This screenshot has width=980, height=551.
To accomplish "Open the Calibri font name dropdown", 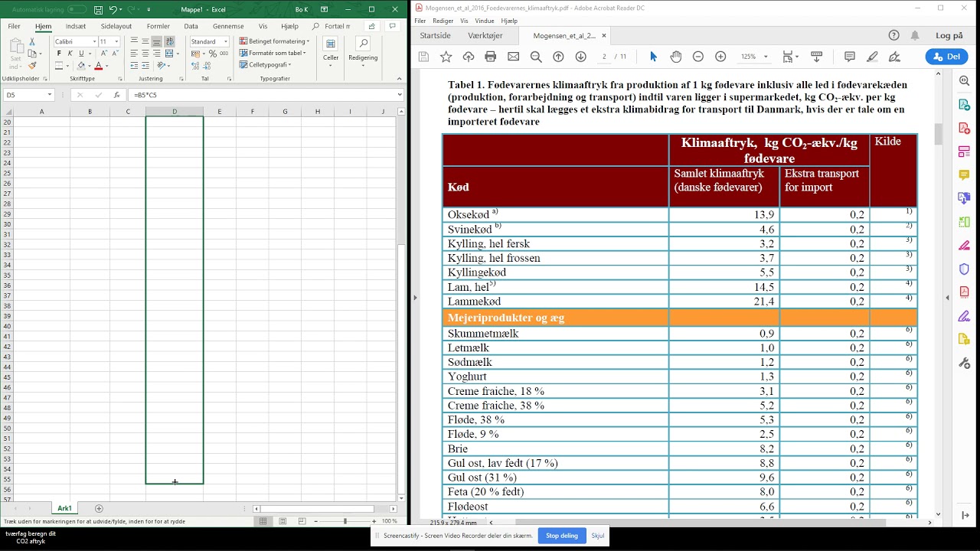I will (95, 41).
